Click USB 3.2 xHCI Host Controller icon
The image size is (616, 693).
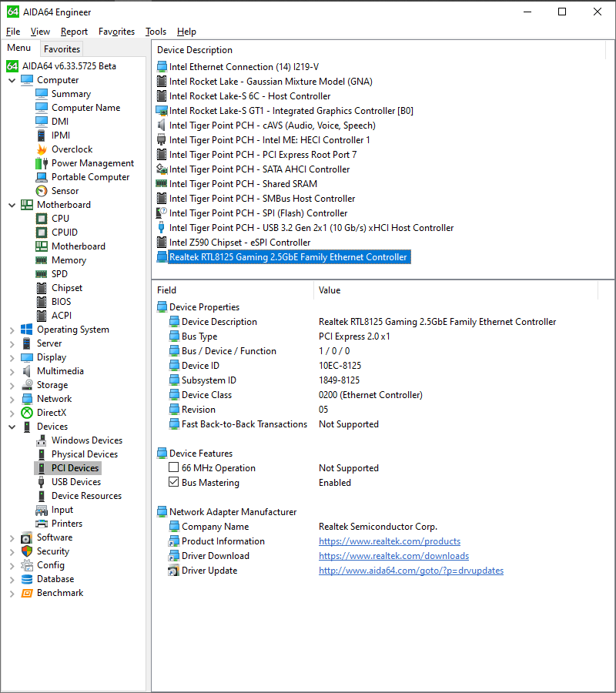[162, 228]
